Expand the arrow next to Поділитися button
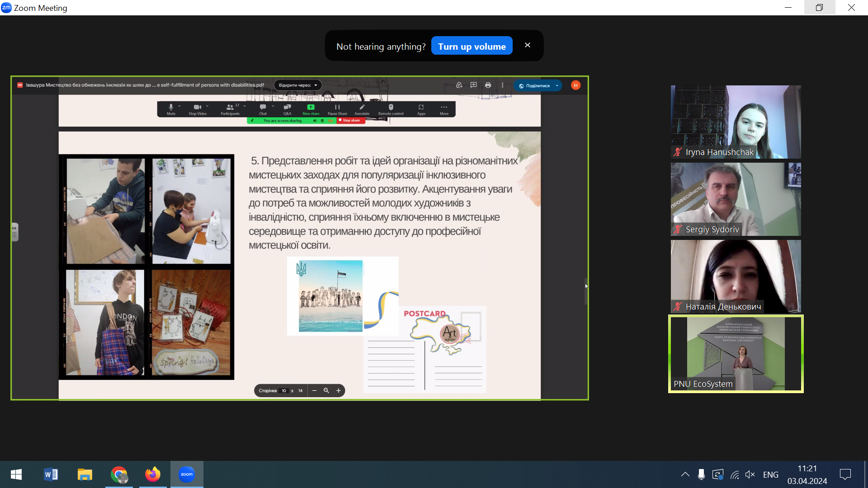868x488 pixels. 557,86
